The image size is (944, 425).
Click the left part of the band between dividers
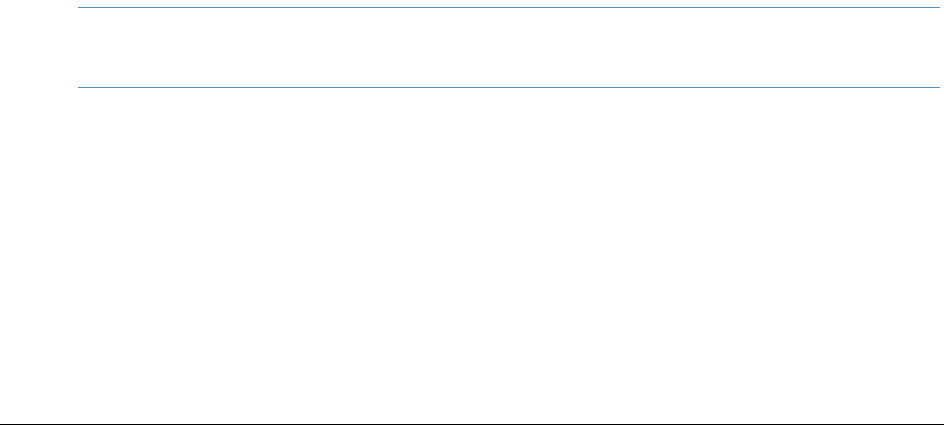click(x=180, y=47)
